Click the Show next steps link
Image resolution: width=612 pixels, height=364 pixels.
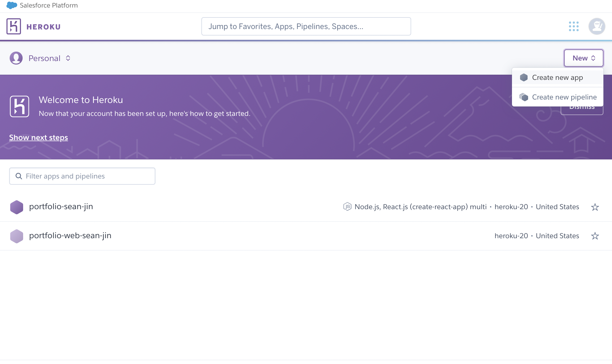tap(38, 137)
